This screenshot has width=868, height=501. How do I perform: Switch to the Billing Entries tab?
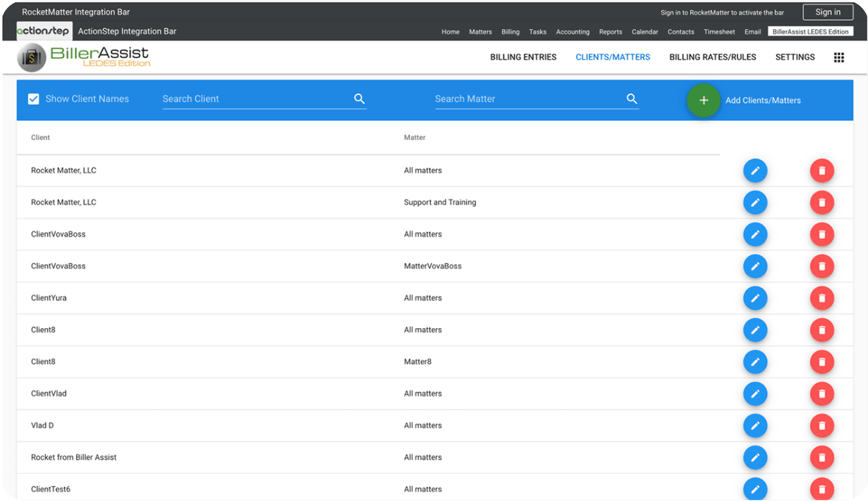tap(523, 57)
